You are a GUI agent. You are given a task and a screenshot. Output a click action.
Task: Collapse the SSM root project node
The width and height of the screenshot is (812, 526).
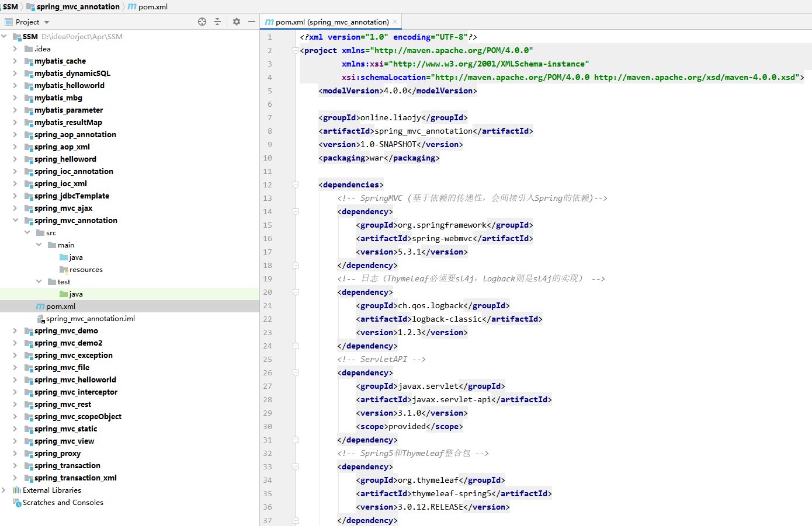click(4, 36)
